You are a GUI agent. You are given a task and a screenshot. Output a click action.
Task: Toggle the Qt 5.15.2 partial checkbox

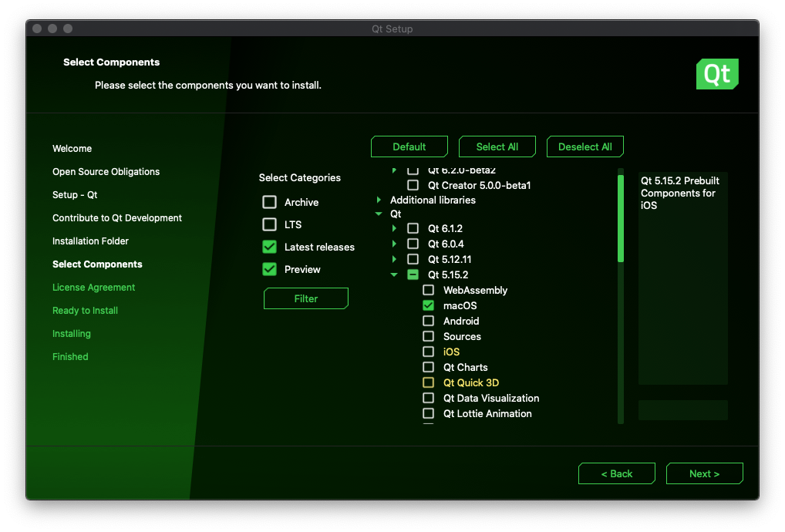(413, 274)
